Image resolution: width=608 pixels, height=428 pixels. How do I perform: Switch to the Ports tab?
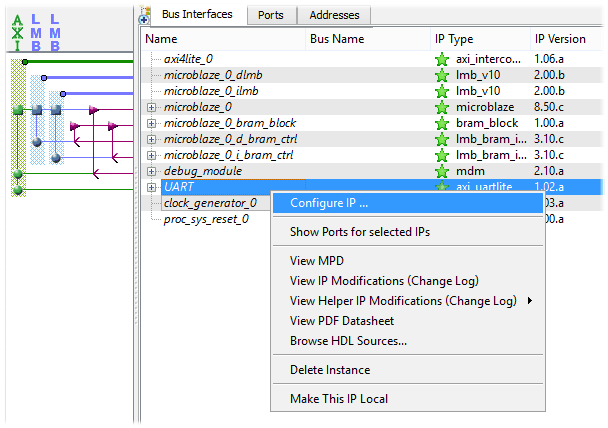[x=270, y=15]
